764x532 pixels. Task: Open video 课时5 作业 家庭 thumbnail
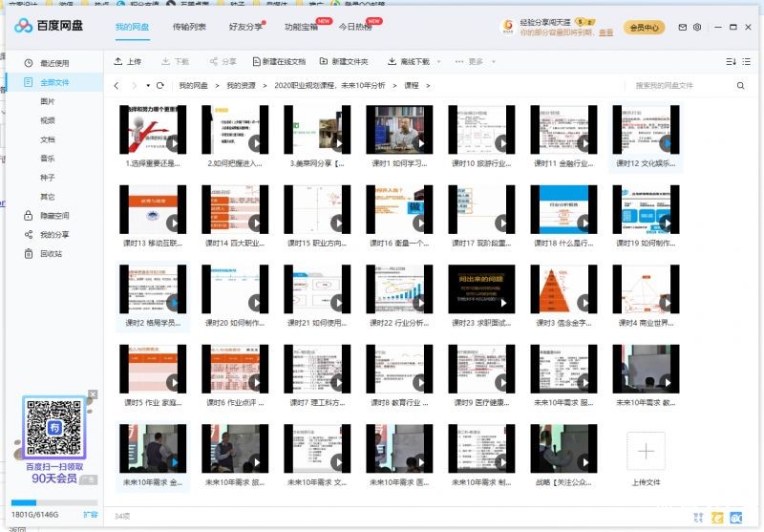[x=153, y=369]
